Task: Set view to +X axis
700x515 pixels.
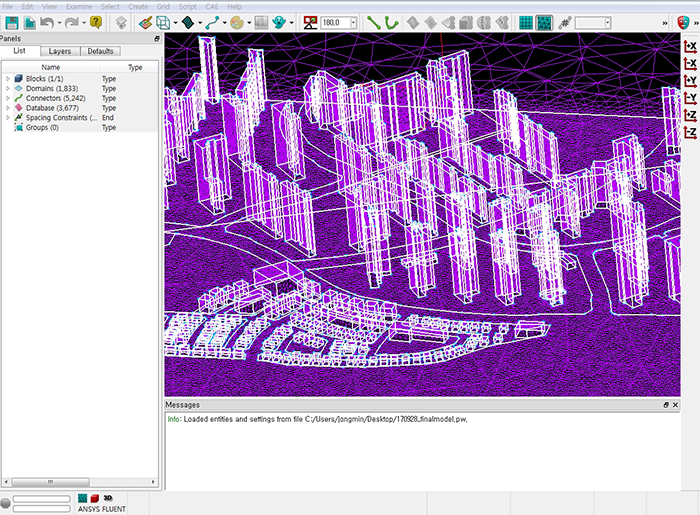Action: tap(690, 46)
